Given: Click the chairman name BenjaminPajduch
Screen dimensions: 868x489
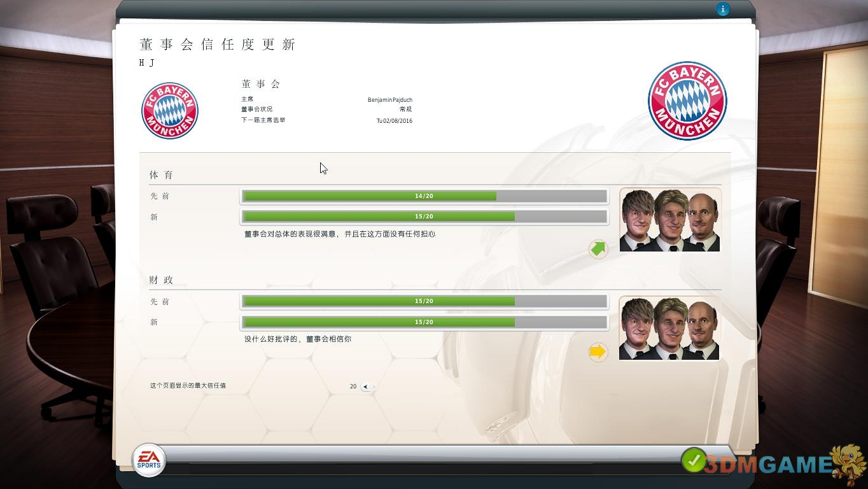Looking at the screenshot, I should point(390,100).
